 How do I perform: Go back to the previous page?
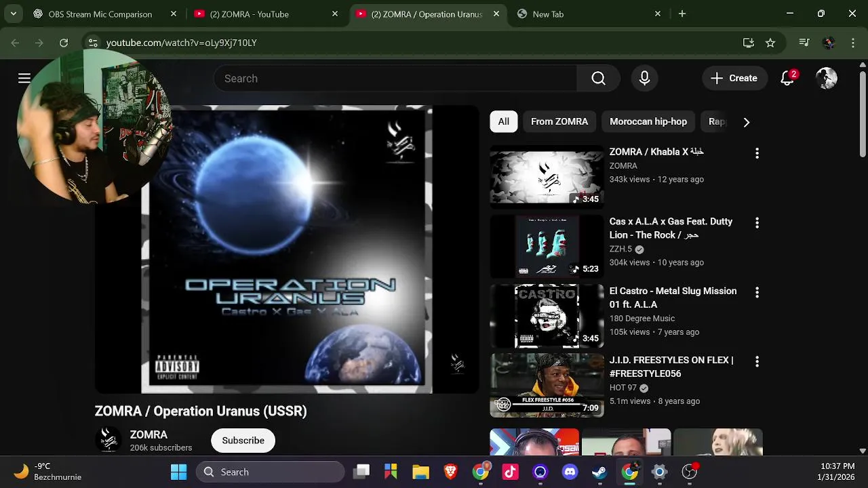tap(15, 43)
